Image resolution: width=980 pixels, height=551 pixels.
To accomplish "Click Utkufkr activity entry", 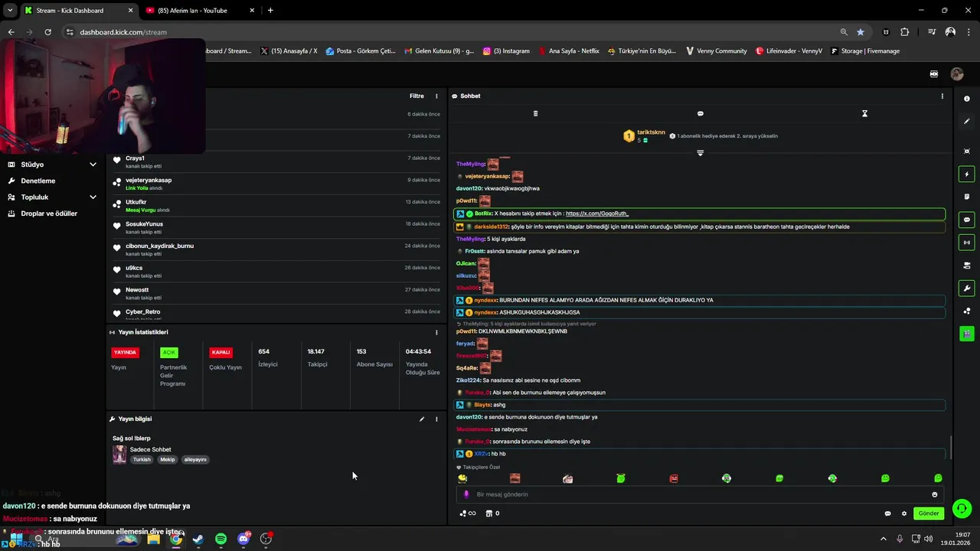I will pyautogui.click(x=276, y=205).
